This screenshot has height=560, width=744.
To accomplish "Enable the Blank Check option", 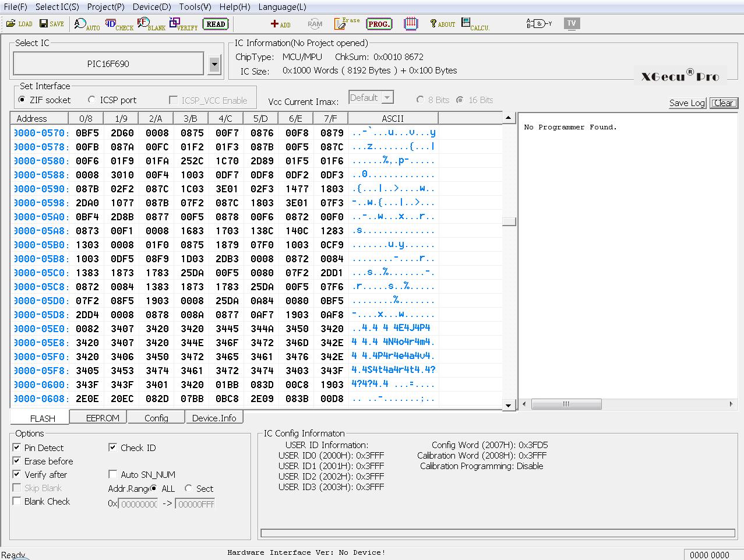I will (x=17, y=501).
